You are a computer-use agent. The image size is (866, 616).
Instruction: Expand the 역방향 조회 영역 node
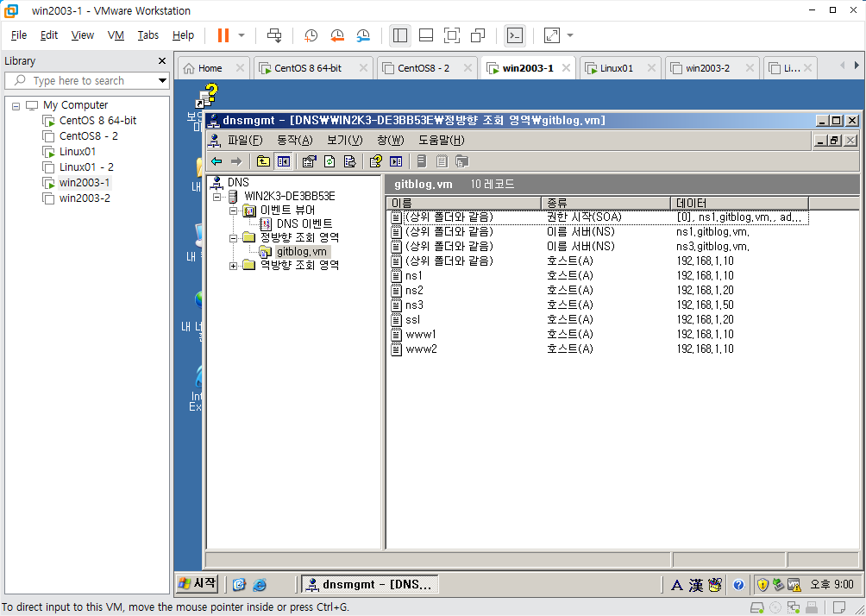(233, 266)
